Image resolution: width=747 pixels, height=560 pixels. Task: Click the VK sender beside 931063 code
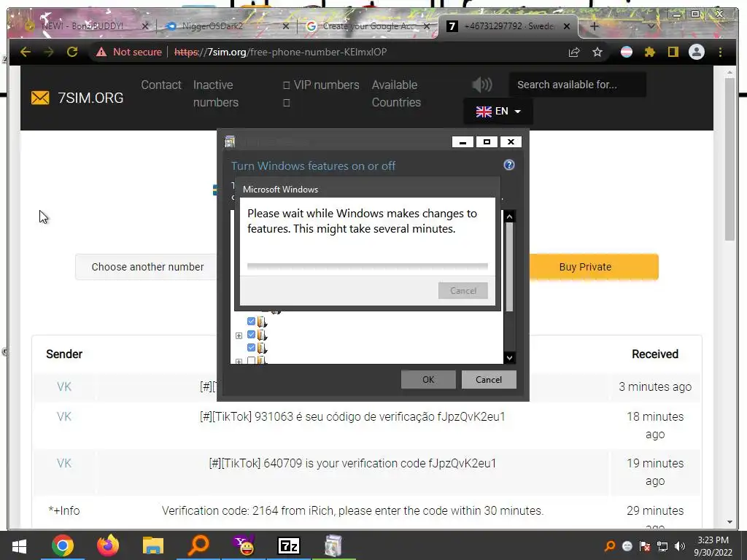click(x=64, y=416)
